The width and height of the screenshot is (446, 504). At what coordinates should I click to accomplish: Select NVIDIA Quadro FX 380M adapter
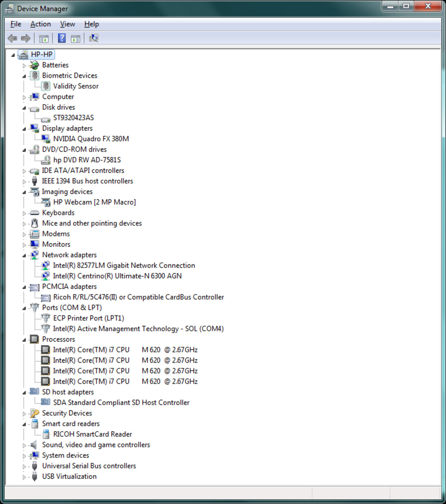[x=91, y=139]
